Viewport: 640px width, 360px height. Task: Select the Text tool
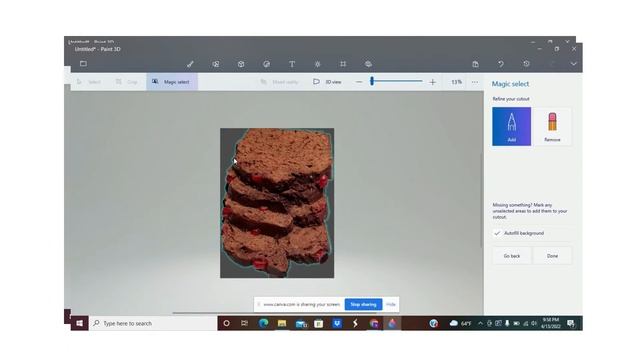click(292, 64)
